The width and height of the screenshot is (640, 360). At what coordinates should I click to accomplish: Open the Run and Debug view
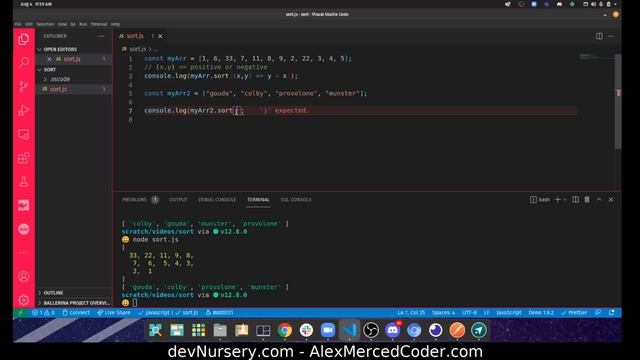tap(24, 110)
